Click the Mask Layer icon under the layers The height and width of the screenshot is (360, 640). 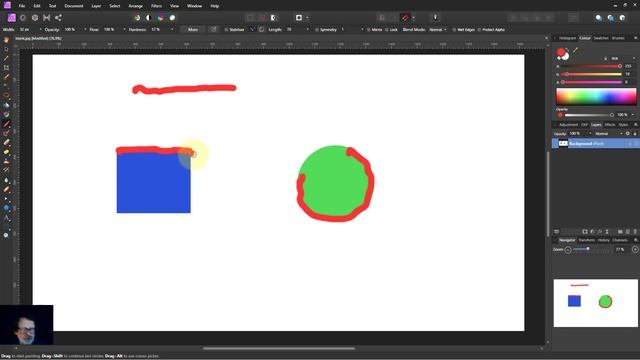pos(584,231)
